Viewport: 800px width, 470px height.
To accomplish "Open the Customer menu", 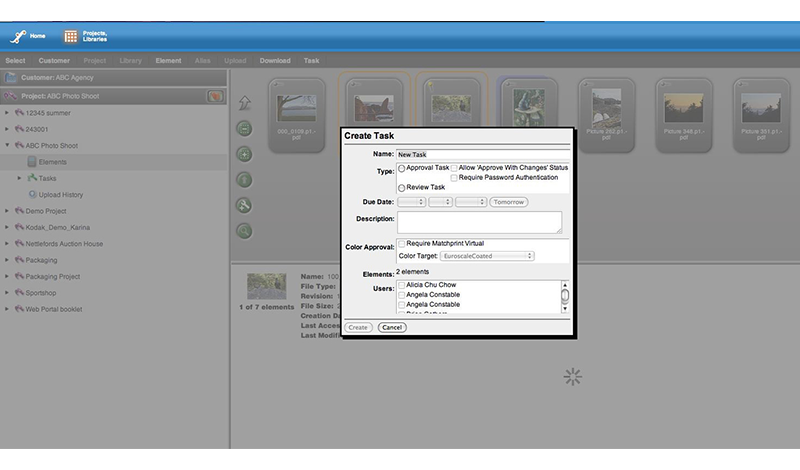I will click(54, 60).
